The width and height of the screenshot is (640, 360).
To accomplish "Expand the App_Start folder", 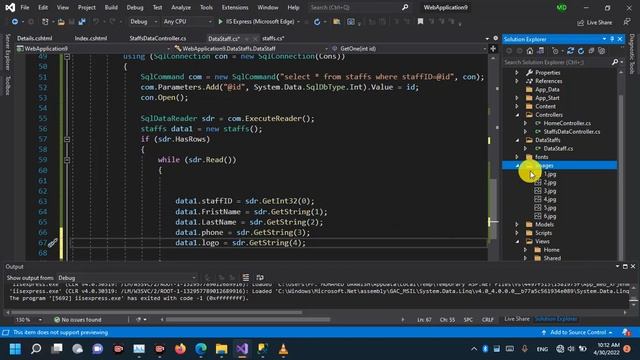I will 517,98.
